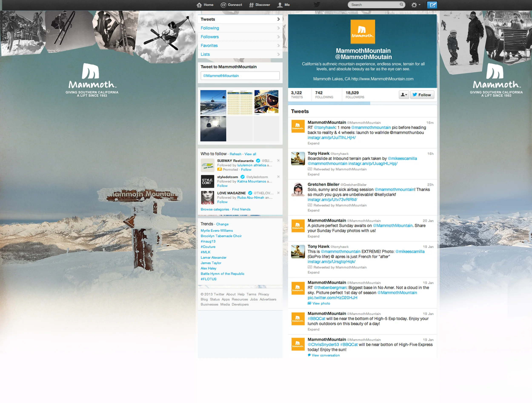The height and width of the screenshot is (403, 532).
Task: Open Favorites in the sidebar
Action: [x=240, y=46]
